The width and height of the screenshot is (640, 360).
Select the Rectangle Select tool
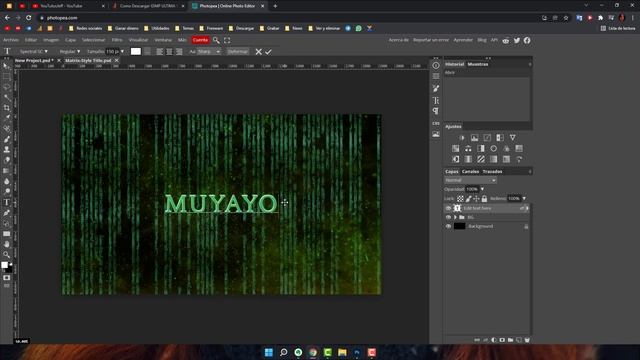6,76
